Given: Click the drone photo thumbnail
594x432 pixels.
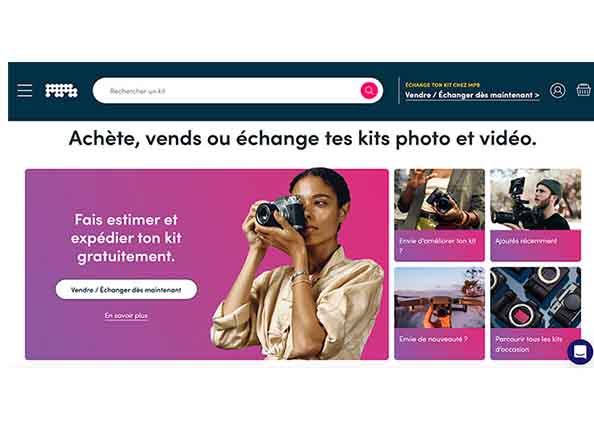Looking at the screenshot, I should 439,297.
